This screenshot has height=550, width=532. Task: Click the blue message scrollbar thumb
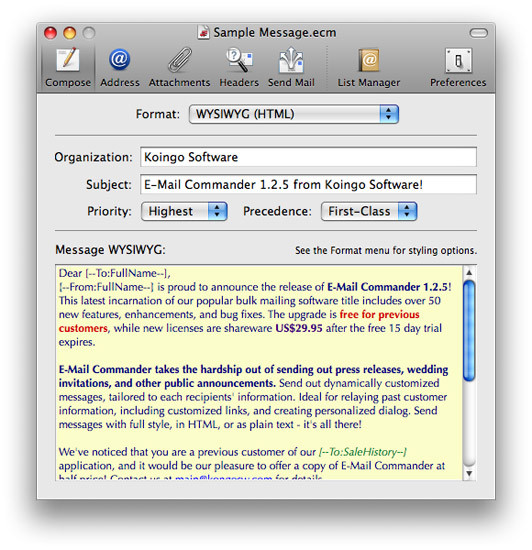click(469, 330)
